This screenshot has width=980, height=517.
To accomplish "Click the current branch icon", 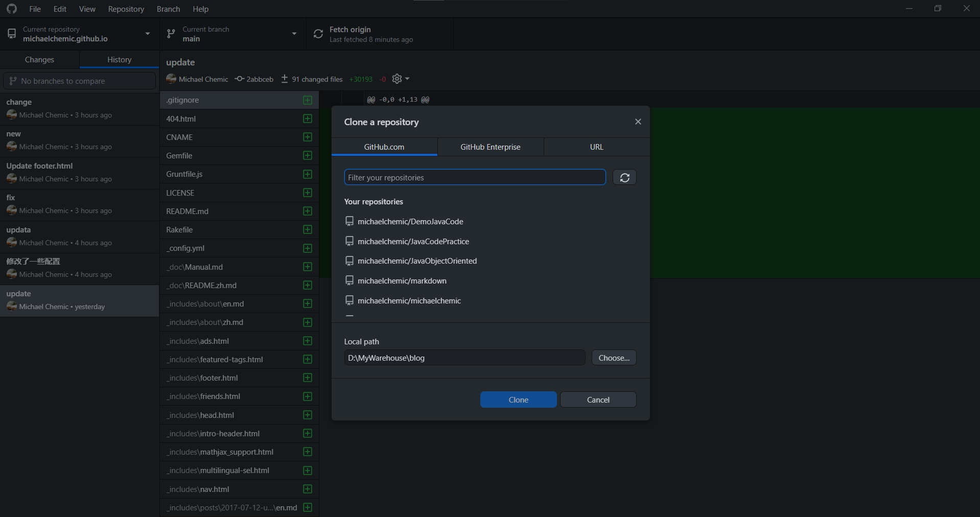I will [x=171, y=34].
